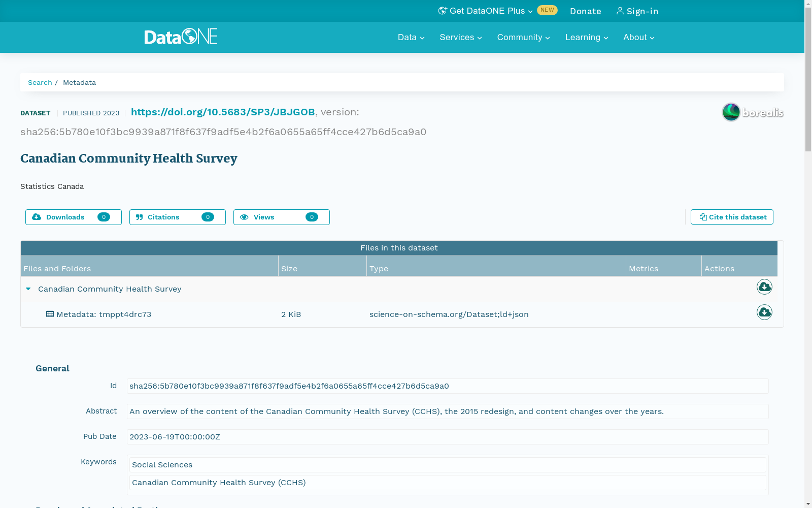This screenshot has width=812, height=508.
Task: Click the scrollbar up arrow
Action: tap(808, 4)
